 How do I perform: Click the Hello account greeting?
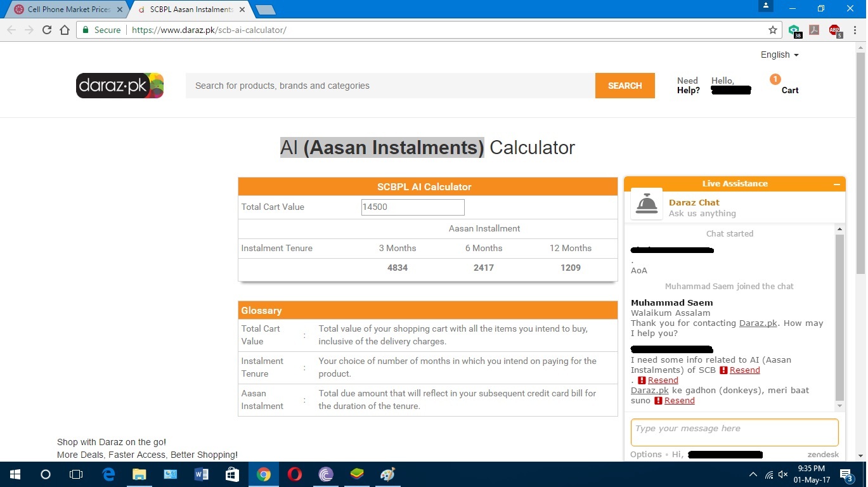point(730,86)
